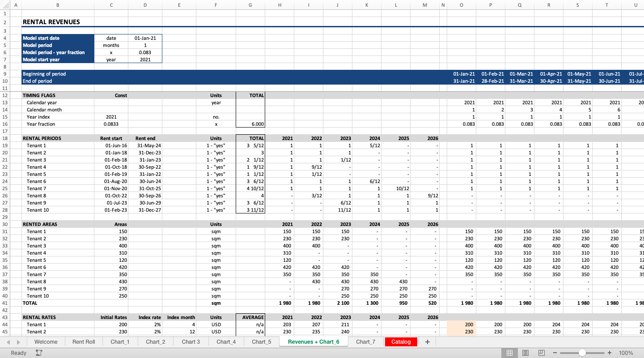Image resolution: width=644 pixels, height=358 pixels.
Task: Switch to the Chart_1 sheet
Action: coord(120,341)
